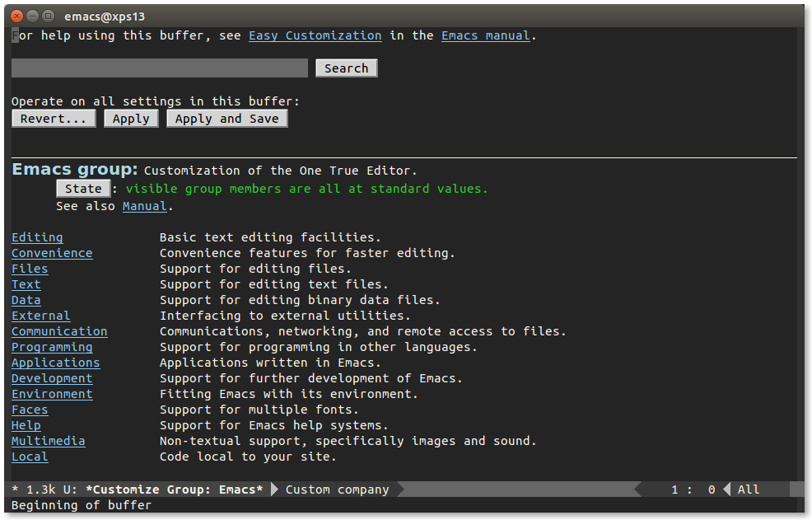The height and width of the screenshot is (520, 812).
Task: Open the Local customization group
Action: click(x=30, y=457)
